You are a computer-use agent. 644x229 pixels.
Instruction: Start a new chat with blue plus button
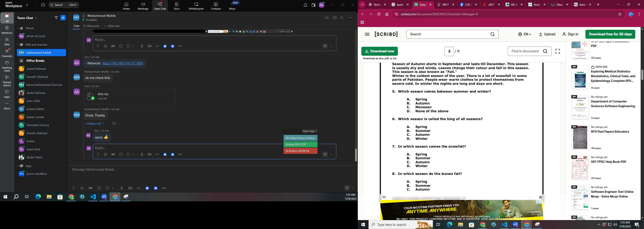(x=63, y=18)
